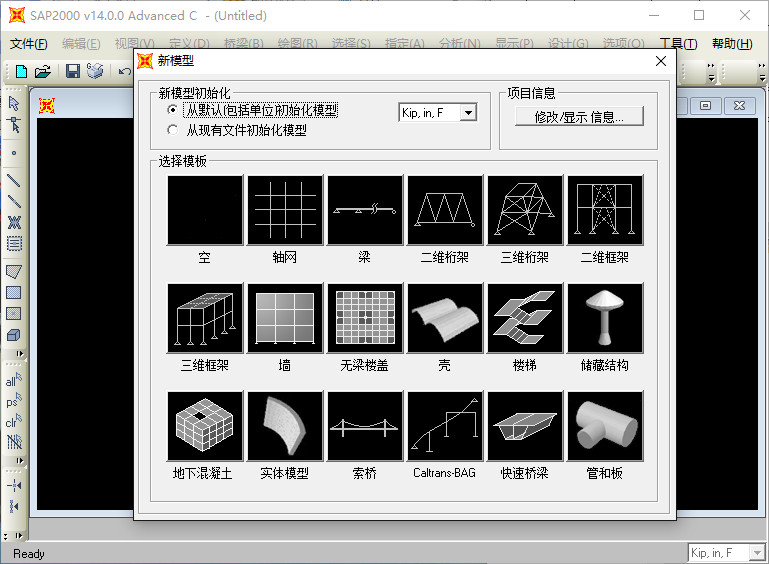This screenshot has width=769, height=564.
Task: Select the quick draw braces tool
Action: pyautogui.click(x=14, y=223)
